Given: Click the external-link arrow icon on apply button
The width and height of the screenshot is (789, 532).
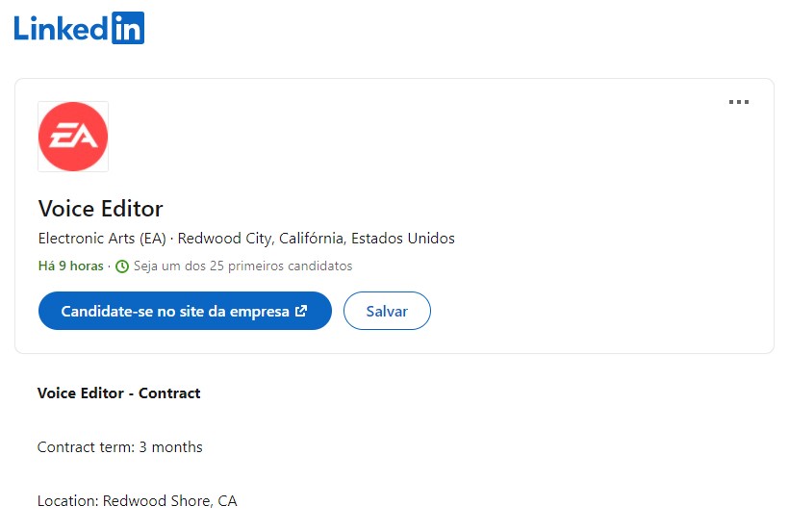Looking at the screenshot, I should [301, 311].
